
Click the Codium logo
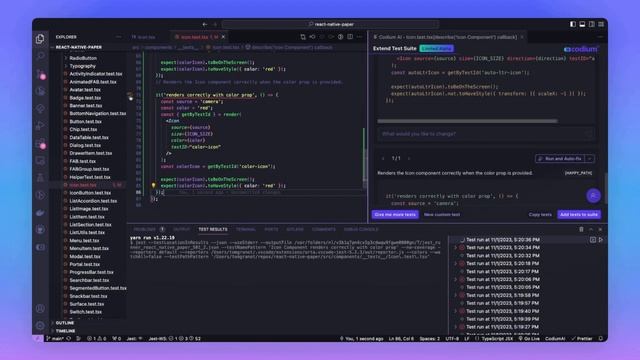pyautogui.click(x=580, y=49)
